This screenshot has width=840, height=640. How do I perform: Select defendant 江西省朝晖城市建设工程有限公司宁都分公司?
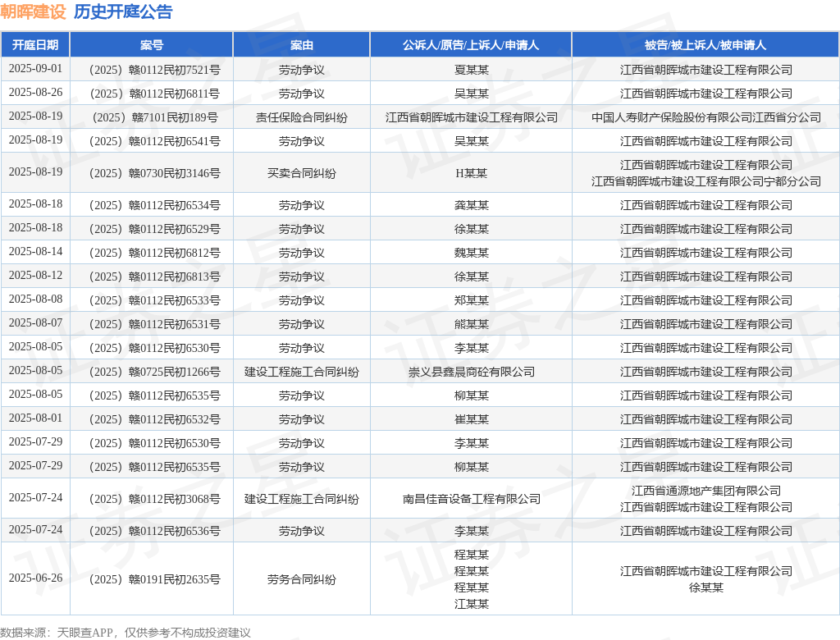706,181
